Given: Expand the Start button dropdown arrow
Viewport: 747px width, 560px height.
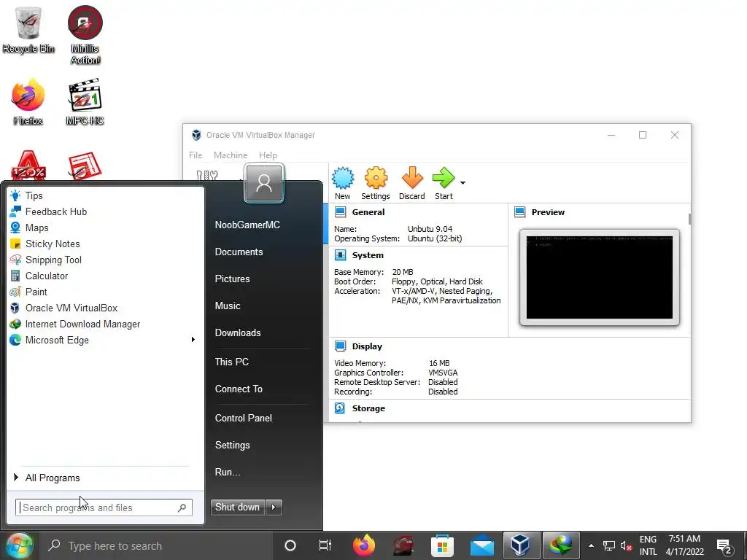Looking at the screenshot, I should coord(462,183).
